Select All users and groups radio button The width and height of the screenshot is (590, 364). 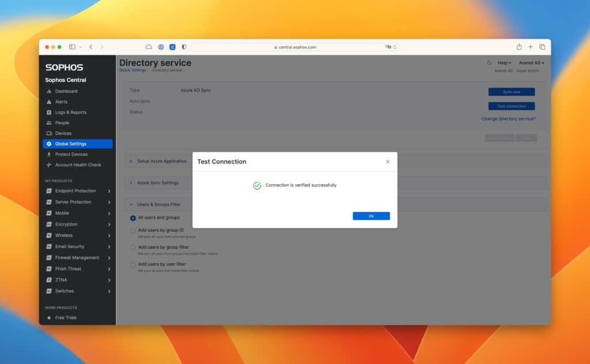coord(133,218)
